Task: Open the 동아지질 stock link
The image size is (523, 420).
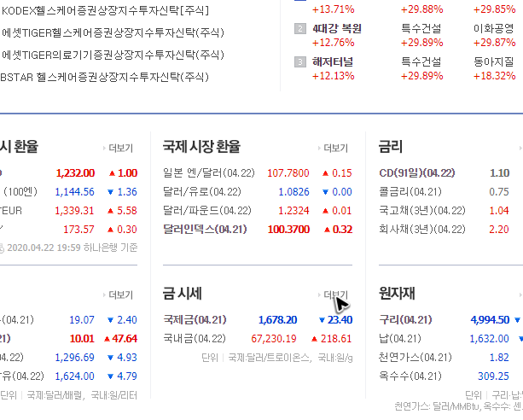Action: [494, 62]
